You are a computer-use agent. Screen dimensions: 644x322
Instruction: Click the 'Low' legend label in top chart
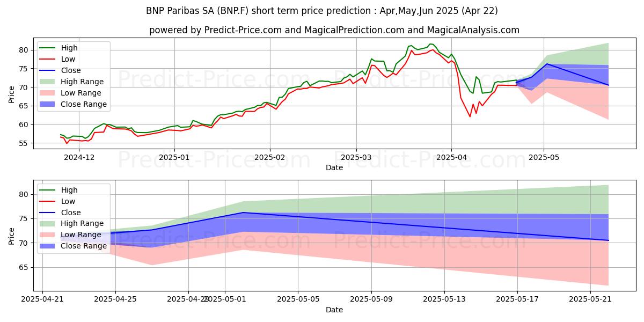(x=68, y=59)
